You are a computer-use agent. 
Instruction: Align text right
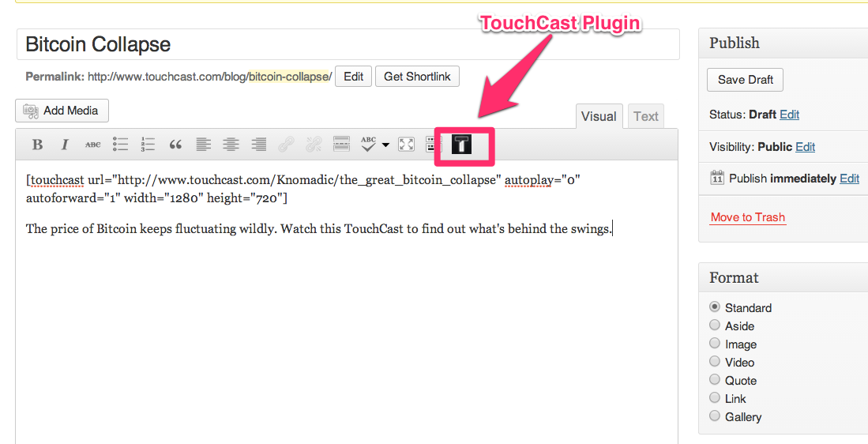click(x=258, y=145)
